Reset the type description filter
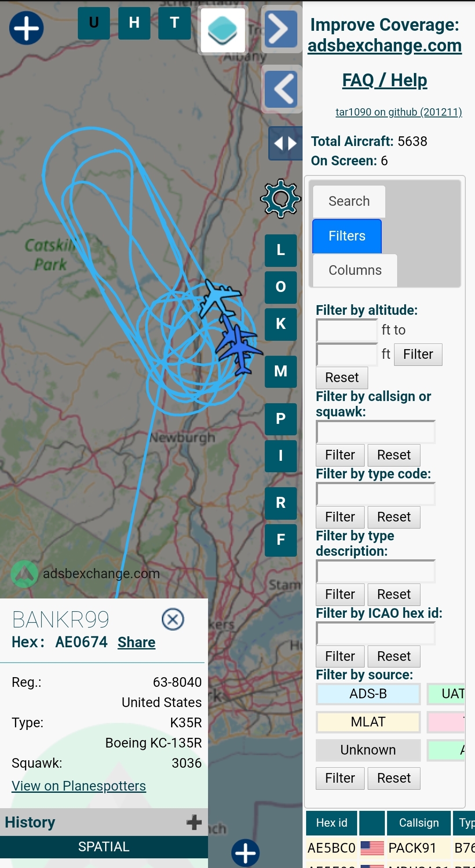The width and height of the screenshot is (475, 868). pyautogui.click(x=394, y=594)
